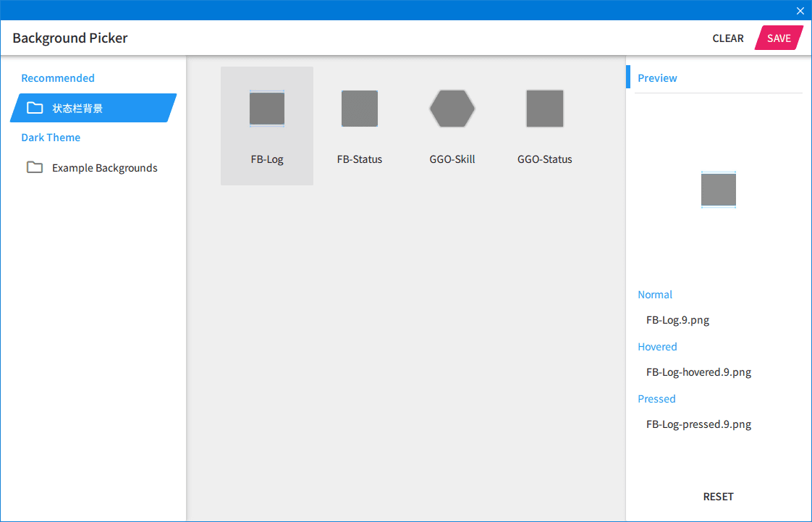
Task: Click the GGO-Skill label text
Action: (452, 159)
